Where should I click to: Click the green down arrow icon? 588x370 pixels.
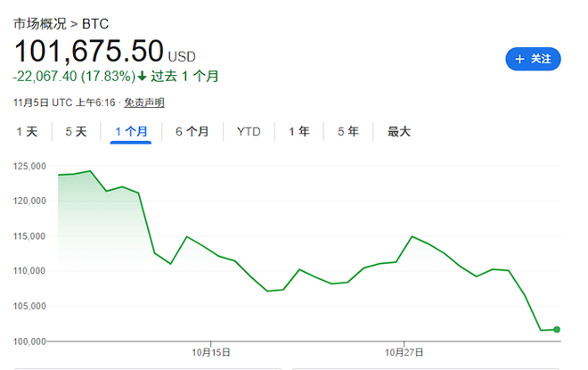[142, 77]
